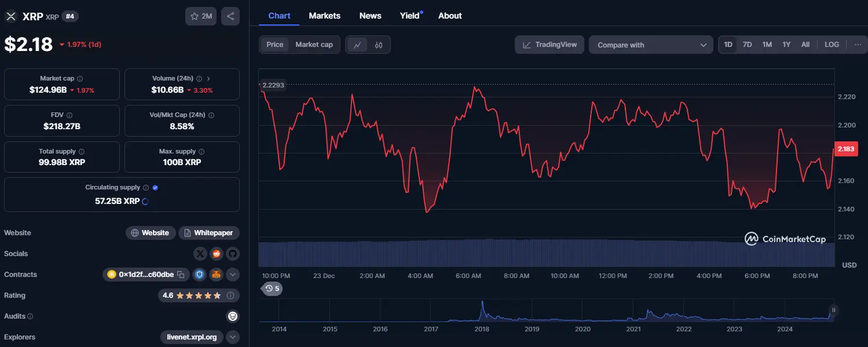Click the verified badge beside Circulating supply

coord(155,188)
